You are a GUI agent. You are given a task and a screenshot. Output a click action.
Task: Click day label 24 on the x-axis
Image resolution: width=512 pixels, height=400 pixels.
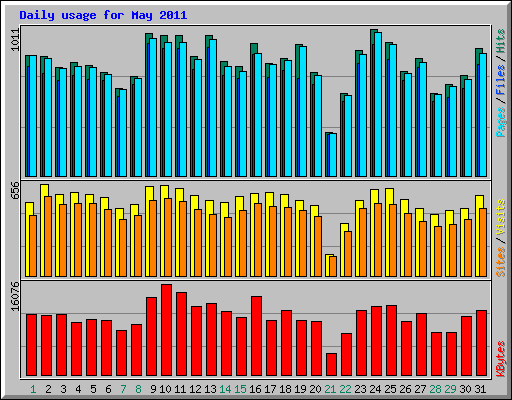[x=375, y=389]
